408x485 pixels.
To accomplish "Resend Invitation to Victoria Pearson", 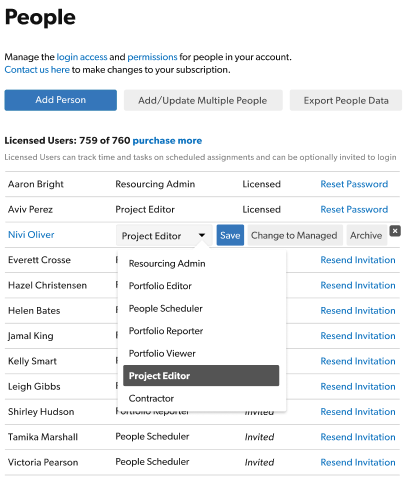I will pos(358,463).
